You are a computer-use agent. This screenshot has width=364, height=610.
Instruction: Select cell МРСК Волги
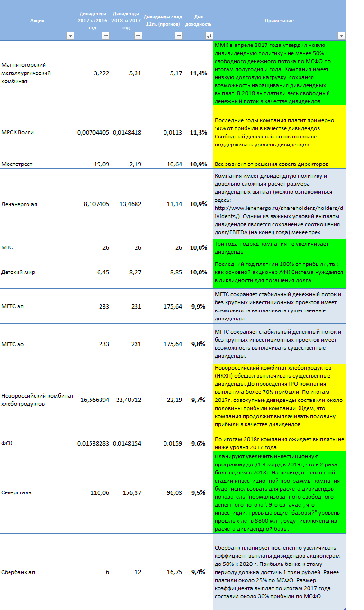click(37, 132)
